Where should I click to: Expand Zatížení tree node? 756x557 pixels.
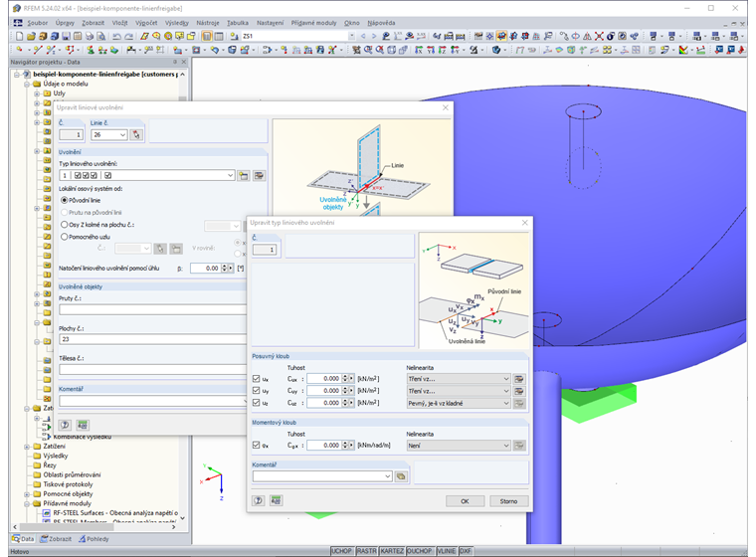[x=27, y=447]
